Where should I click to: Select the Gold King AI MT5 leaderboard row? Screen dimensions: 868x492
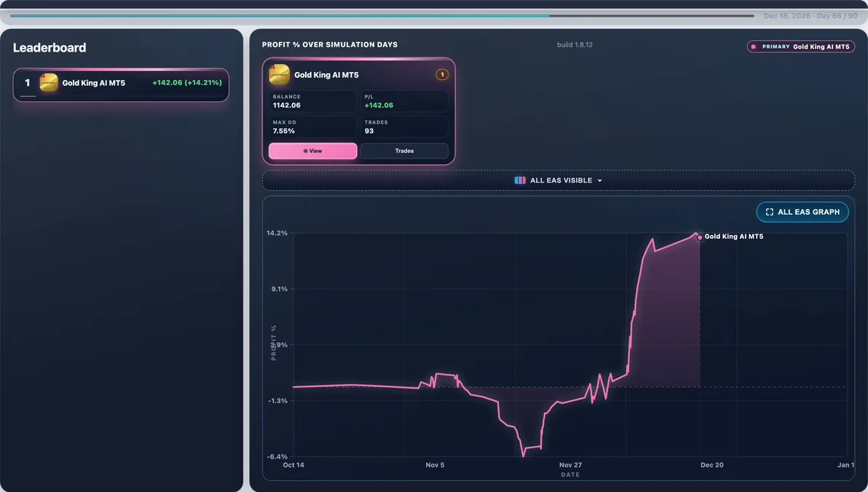point(121,84)
